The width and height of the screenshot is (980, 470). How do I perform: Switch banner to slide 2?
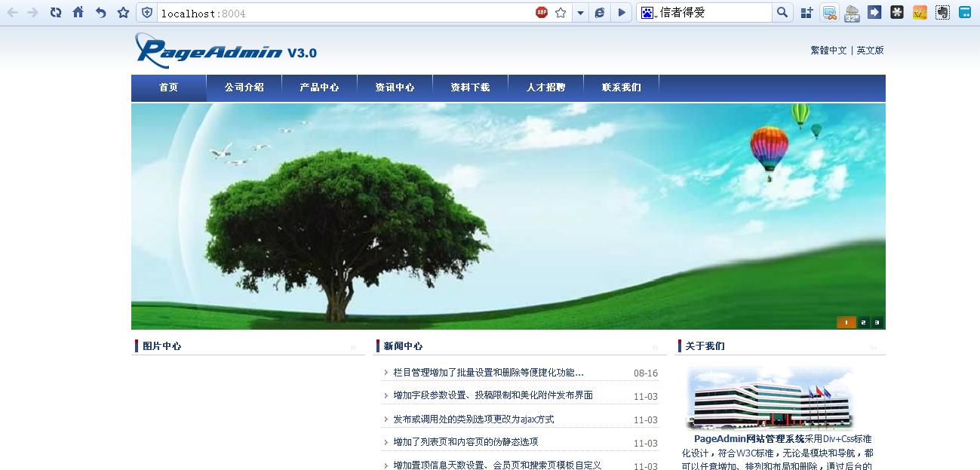click(863, 322)
